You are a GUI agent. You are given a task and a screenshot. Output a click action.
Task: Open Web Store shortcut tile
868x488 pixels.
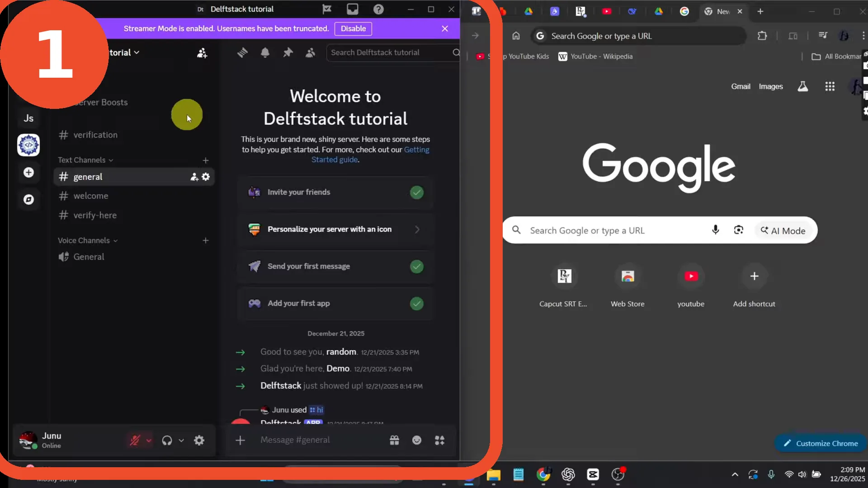pos(627,285)
